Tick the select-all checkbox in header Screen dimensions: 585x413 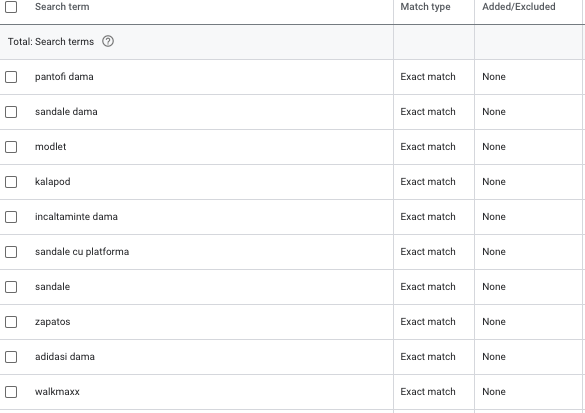point(11,7)
